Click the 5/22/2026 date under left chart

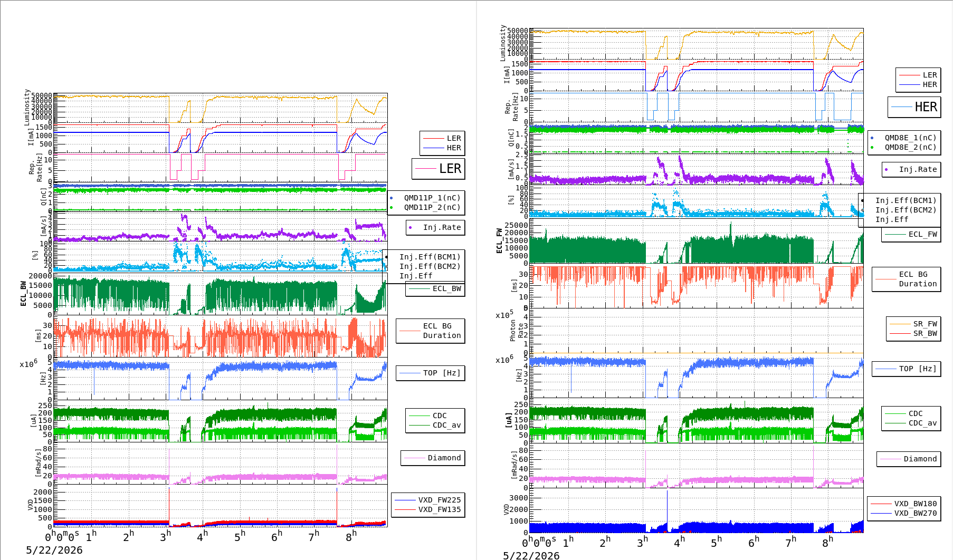pos(54,550)
